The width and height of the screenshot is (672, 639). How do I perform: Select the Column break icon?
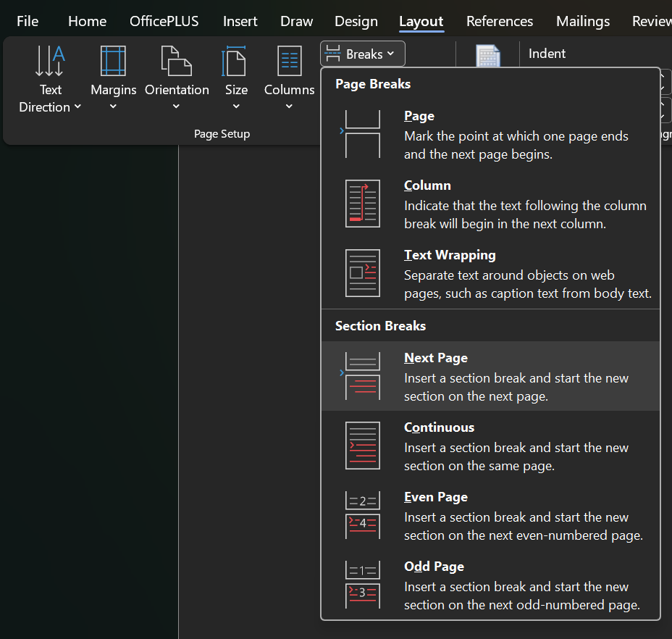362,204
